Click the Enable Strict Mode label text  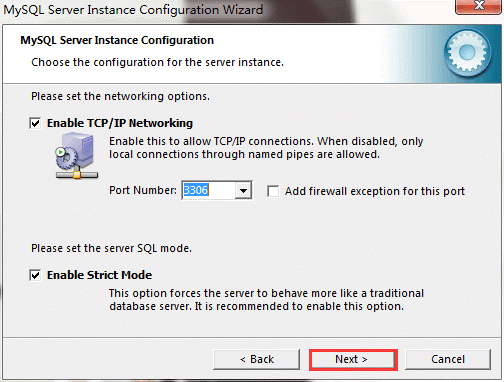click(x=99, y=275)
